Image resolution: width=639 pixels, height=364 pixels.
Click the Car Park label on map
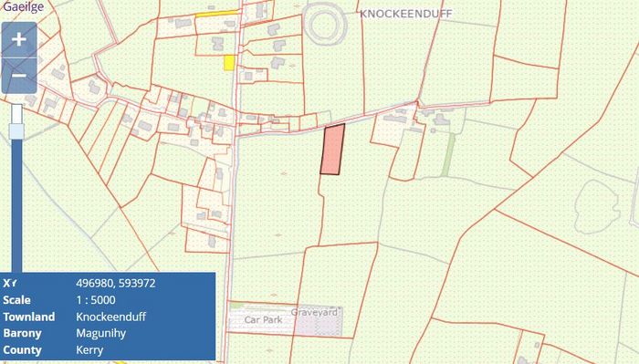[x=263, y=319]
